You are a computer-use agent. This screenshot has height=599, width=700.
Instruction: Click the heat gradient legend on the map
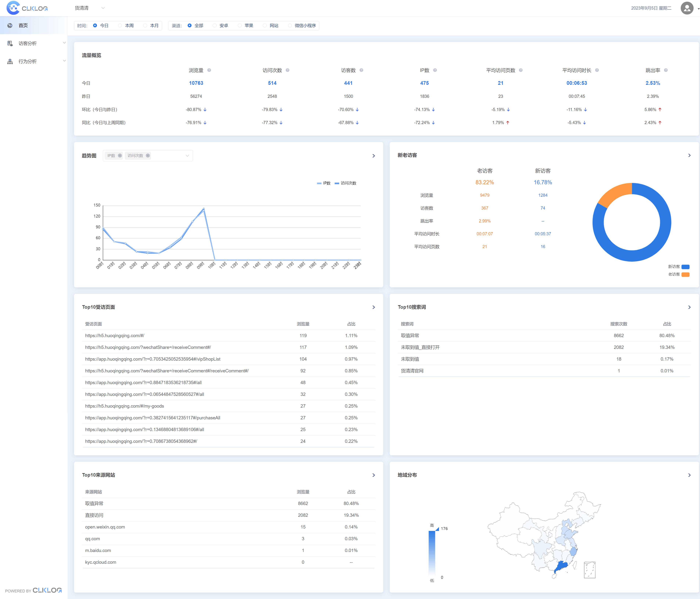(432, 553)
